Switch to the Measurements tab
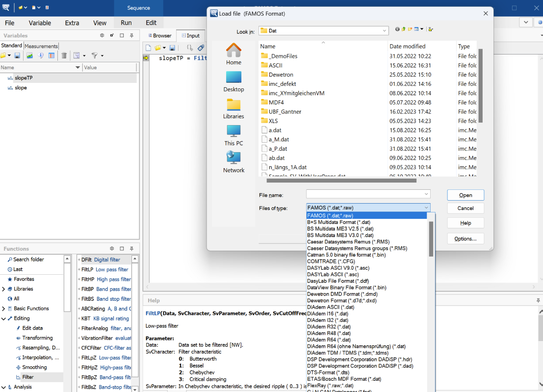543x392 pixels. click(41, 46)
